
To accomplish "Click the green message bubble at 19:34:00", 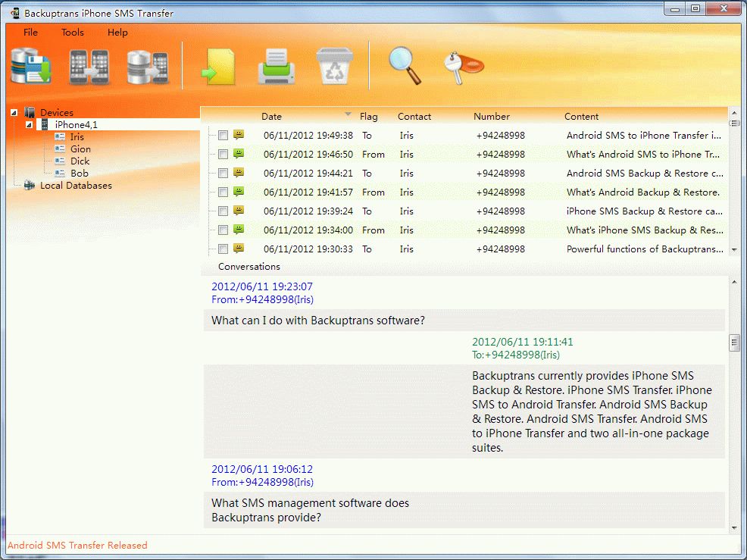I will 239,230.
